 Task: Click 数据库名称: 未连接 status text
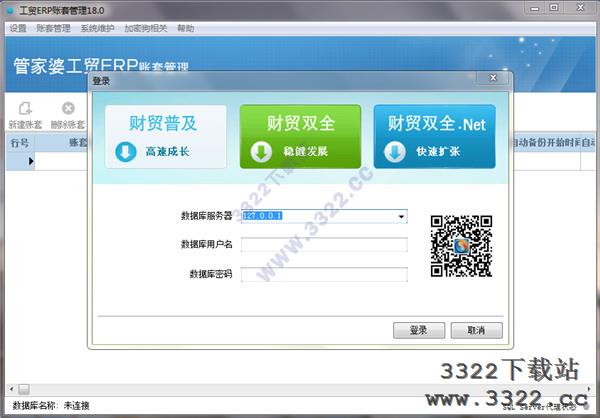[x=51, y=406]
